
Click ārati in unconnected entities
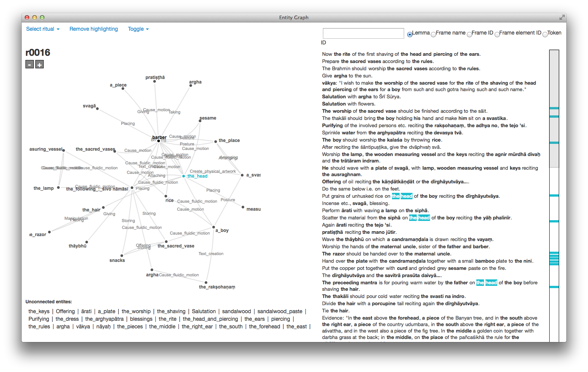(86, 311)
